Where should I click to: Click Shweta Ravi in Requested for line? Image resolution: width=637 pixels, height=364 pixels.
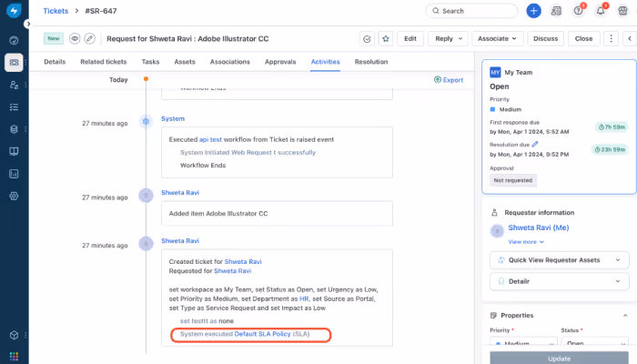click(x=232, y=271)
